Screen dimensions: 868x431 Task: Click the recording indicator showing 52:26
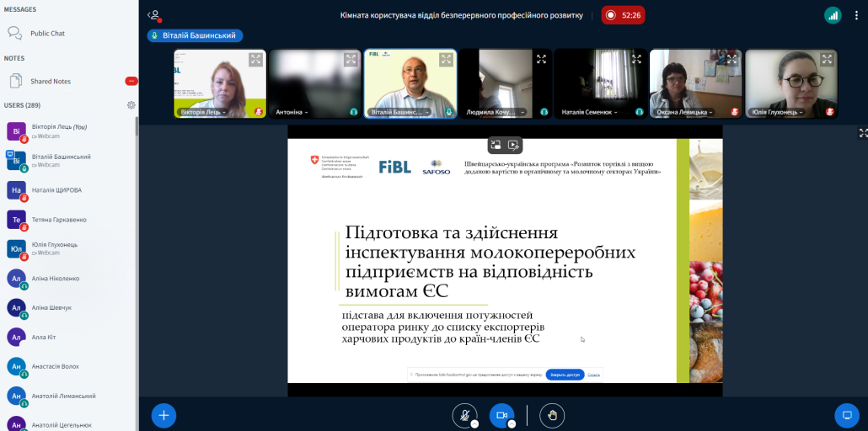coord(623,15)
